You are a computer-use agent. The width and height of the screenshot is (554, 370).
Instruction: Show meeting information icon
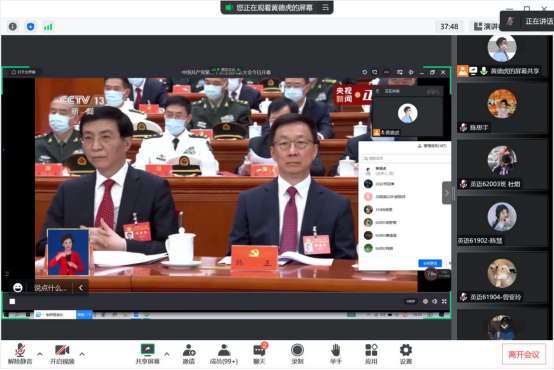point(13,27)
